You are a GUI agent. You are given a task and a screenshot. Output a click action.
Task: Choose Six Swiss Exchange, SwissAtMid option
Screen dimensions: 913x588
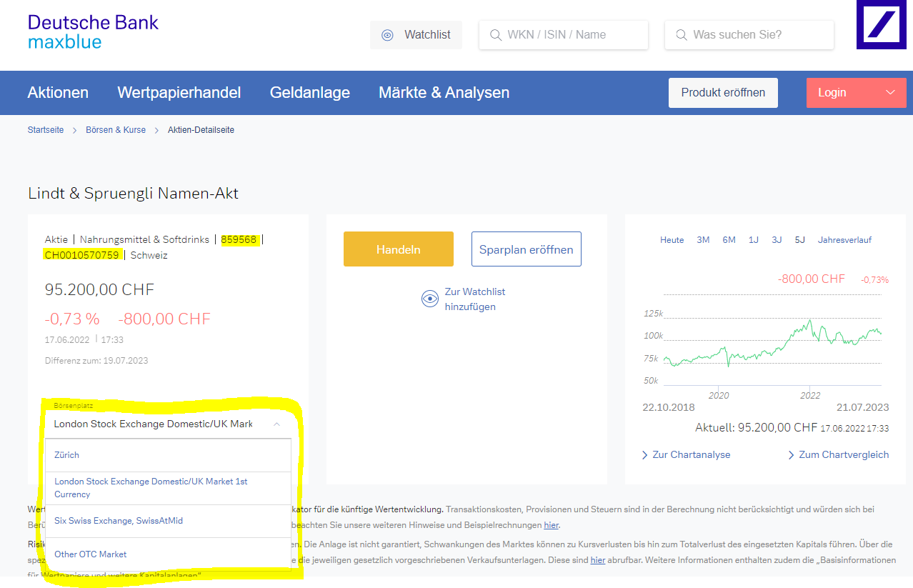[x=119, y=521]
